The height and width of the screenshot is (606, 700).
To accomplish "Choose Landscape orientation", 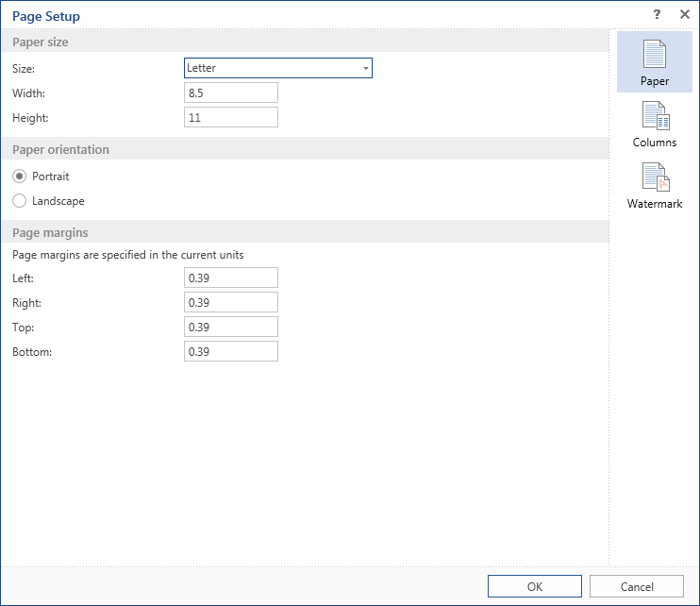I will point(20,201).
